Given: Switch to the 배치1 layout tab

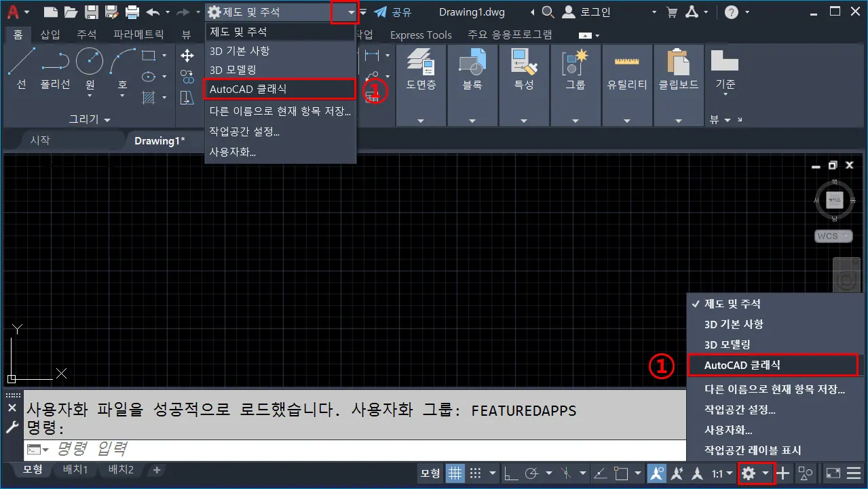Looking at the screenshot, I should pos(75,469).
